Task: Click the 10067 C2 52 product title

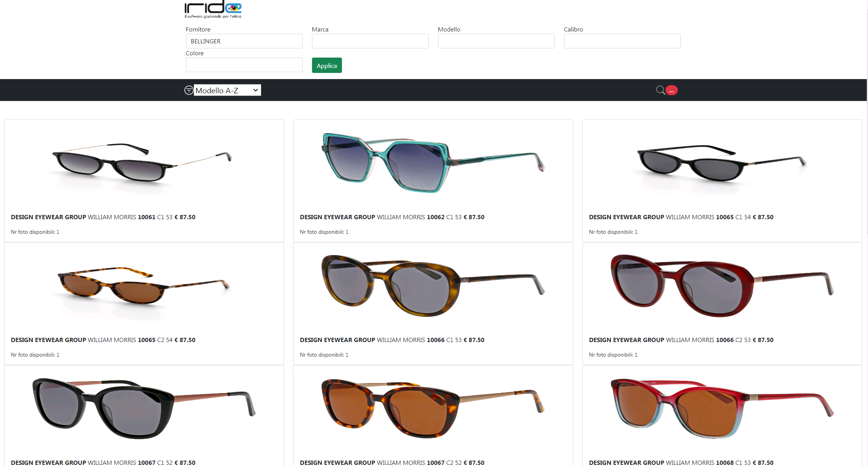Action: 392,463
